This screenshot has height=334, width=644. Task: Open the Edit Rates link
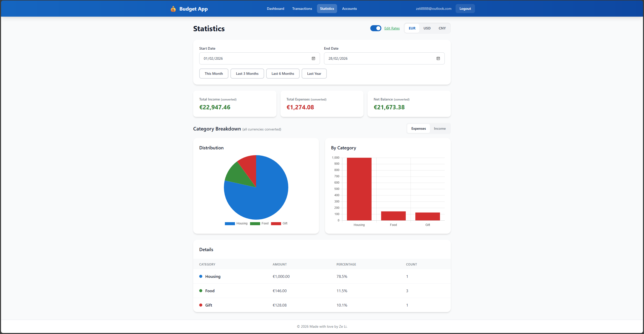click(392, 28)
